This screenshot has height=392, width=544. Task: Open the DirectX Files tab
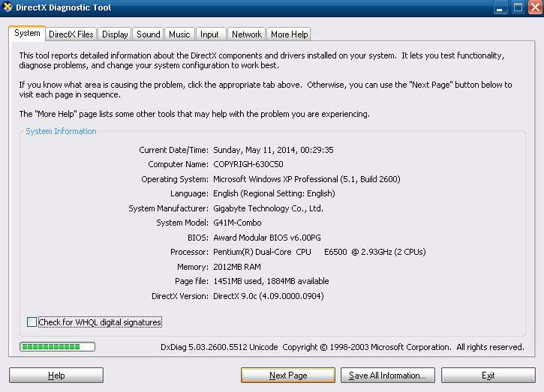point(71,34)
